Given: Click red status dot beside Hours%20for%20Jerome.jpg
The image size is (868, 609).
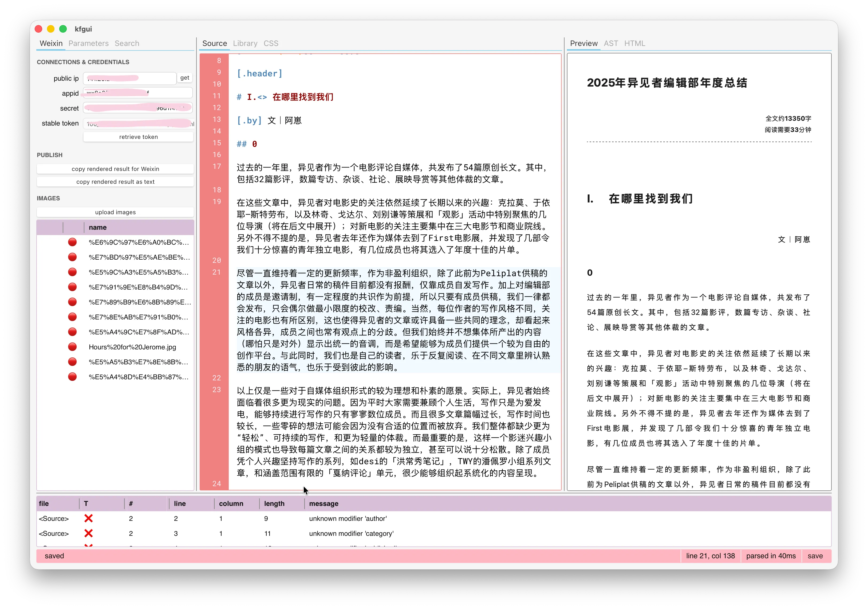Looking at the screenshot, I should (72, 347).
